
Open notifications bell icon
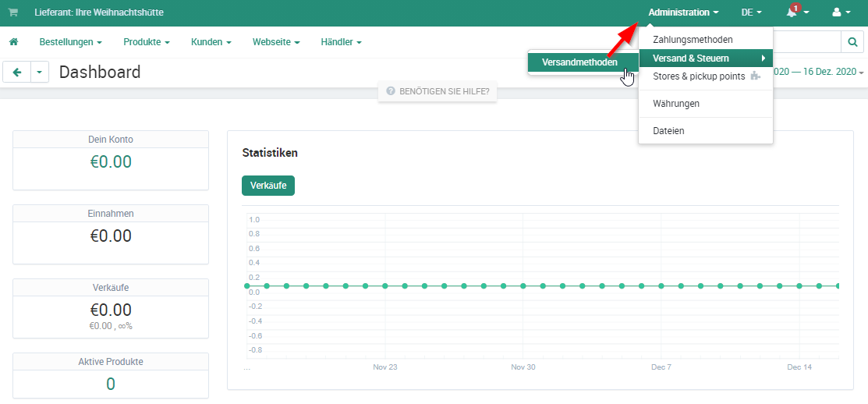[x=792, y=12]
